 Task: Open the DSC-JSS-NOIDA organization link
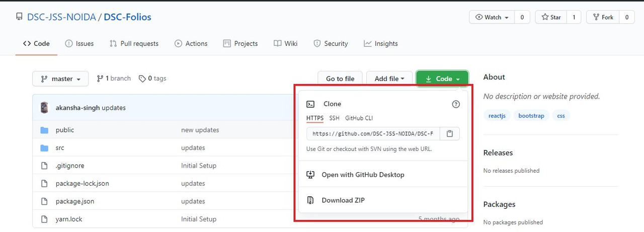coord(61,17)
